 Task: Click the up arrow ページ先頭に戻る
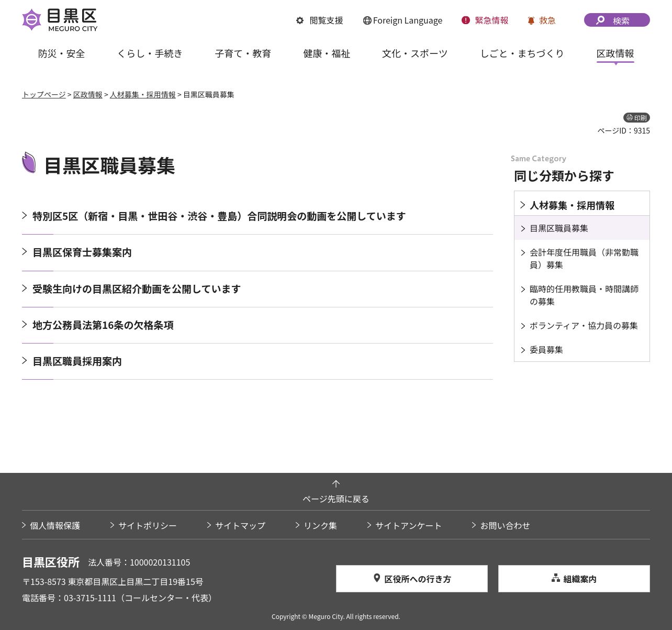pos(336,484)
